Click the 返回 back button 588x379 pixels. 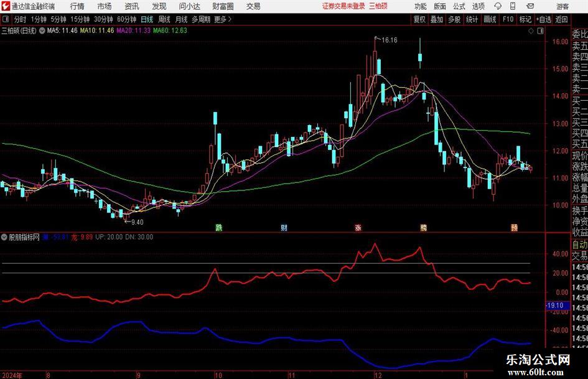(561, 19)
